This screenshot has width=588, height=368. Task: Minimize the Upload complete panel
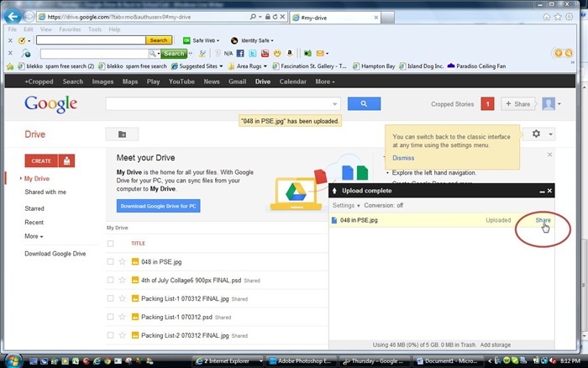[x=542, y=192]
